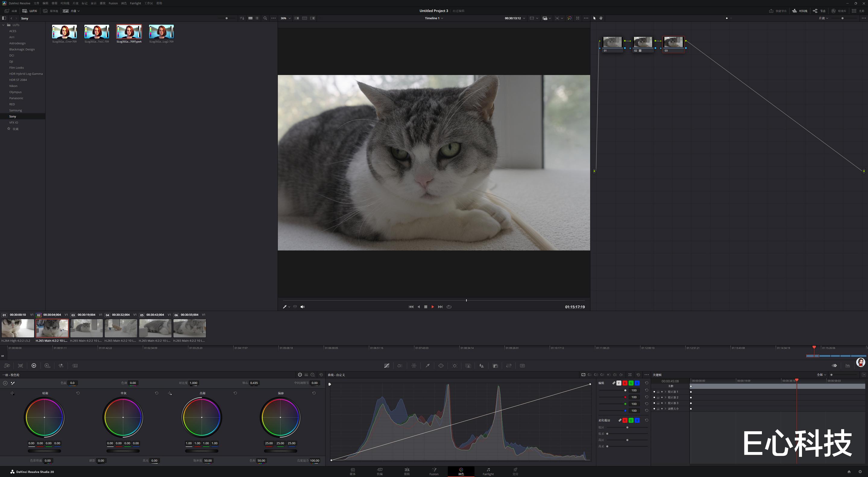Toggle the red channel in curve editor
This screenshot has height=477, width=868.
[x=625, y=383]
